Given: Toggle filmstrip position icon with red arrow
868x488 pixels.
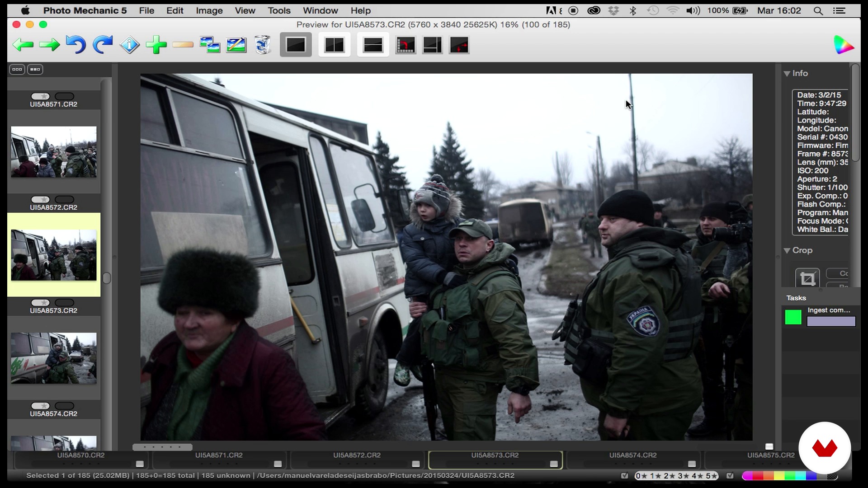Looking at the screenshot, I should tap(406, 45).
